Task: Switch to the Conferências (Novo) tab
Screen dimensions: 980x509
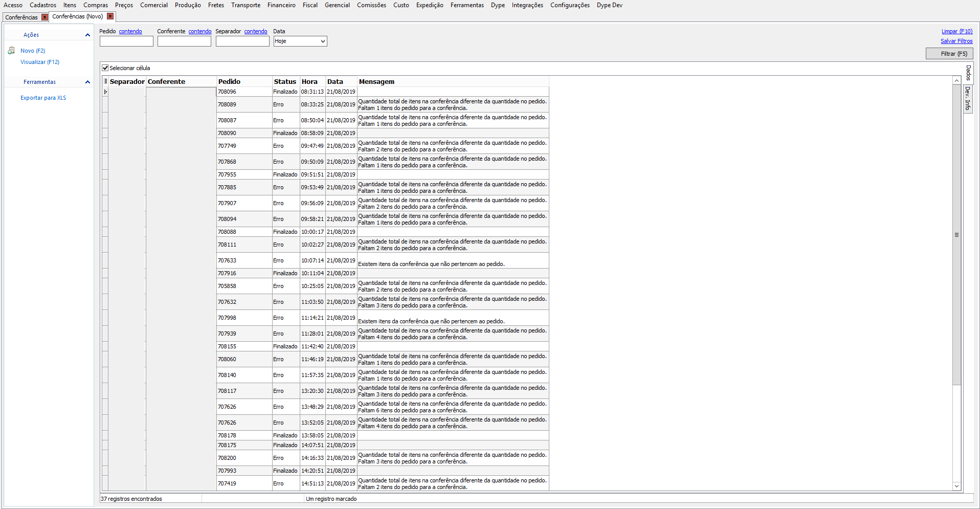Action: [x=78, y=16]
